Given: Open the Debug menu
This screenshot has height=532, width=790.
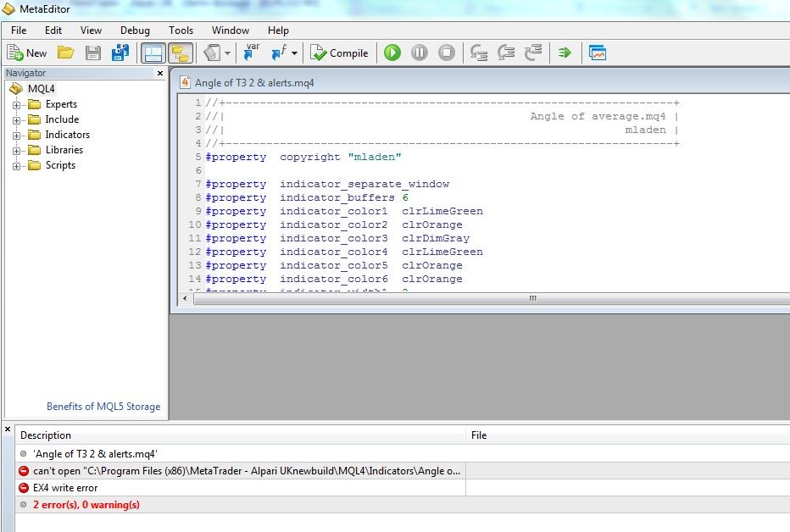Looking at the screenshot, I should pos(135,30).
